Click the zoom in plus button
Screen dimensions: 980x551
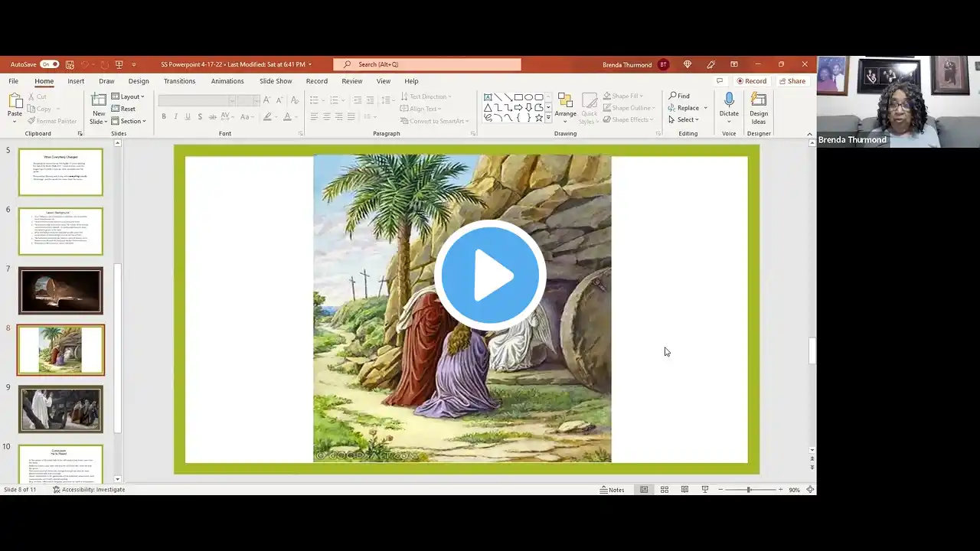pos(780,490)
